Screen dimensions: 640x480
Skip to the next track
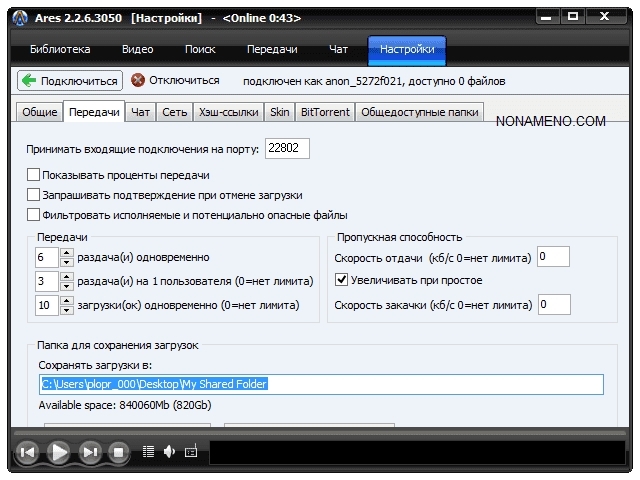(x=90, y=453)
